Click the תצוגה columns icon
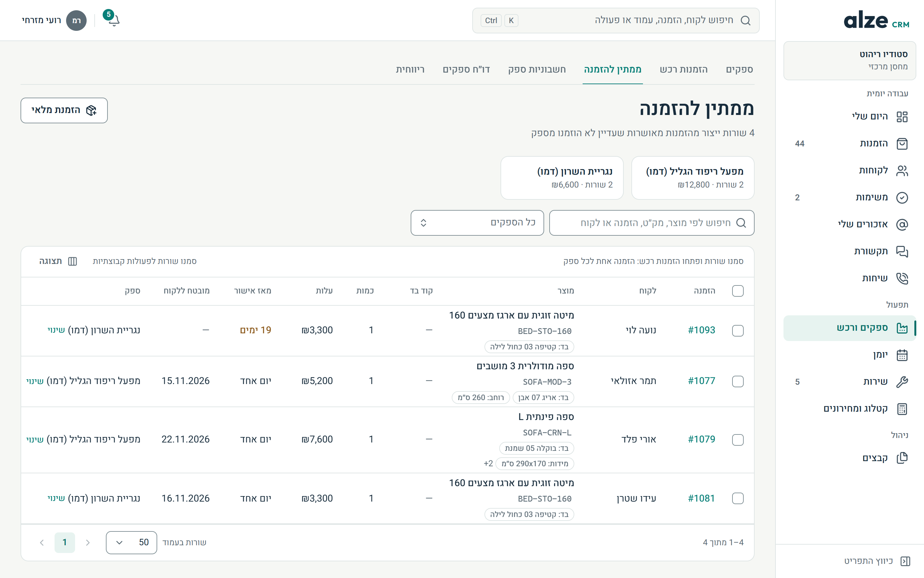Screen dimensions: 924x578 pos(73,261)
